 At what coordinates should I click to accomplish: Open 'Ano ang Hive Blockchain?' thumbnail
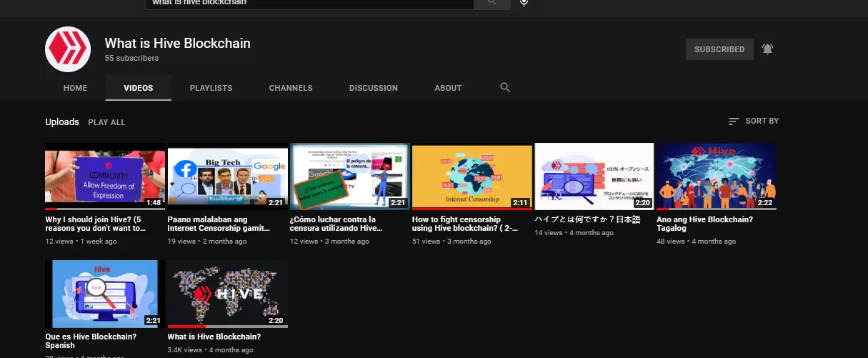[x=717, y=176]
